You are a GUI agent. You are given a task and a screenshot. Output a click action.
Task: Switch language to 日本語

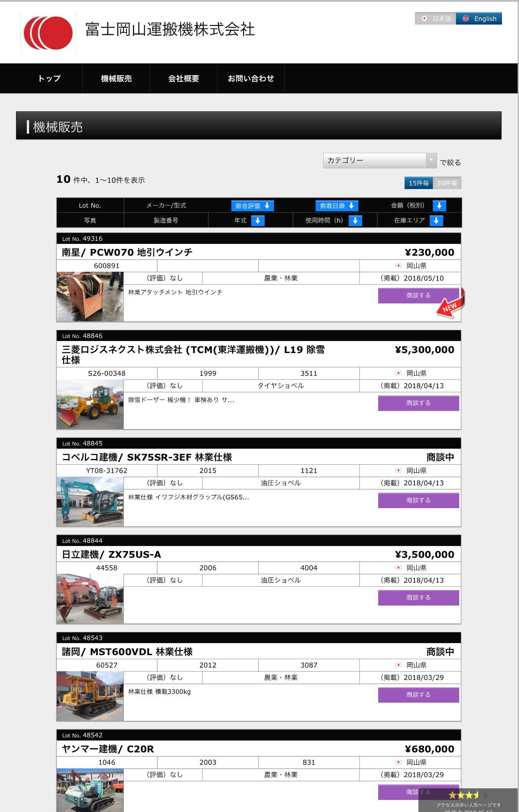[x=436, y=18]
